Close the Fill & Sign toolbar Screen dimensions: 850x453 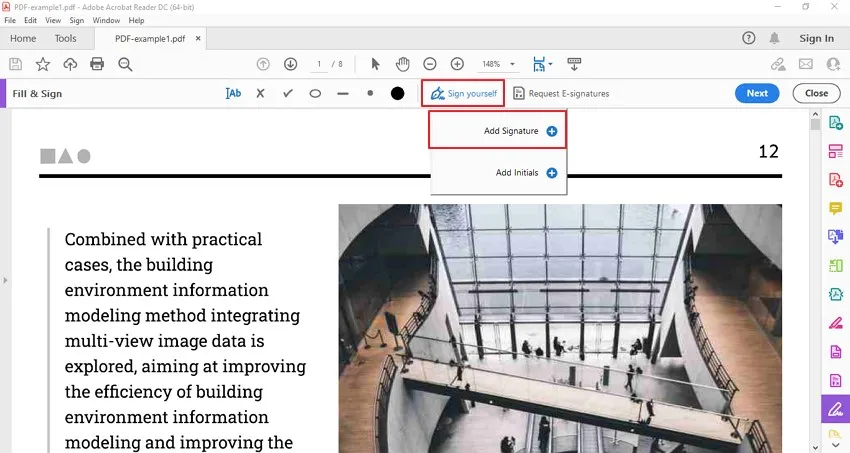pos(816,93)
